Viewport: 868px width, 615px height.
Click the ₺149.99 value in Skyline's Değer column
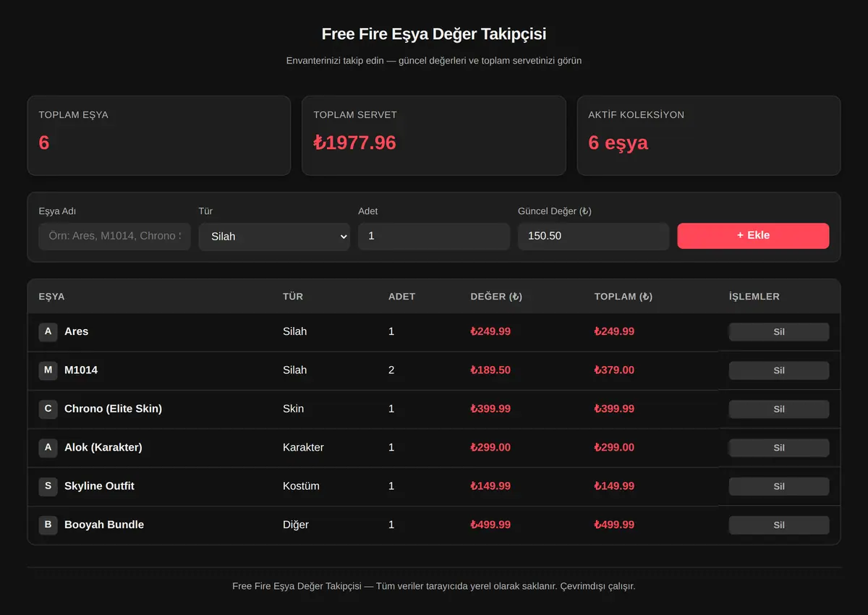click(x=490, y=486)
